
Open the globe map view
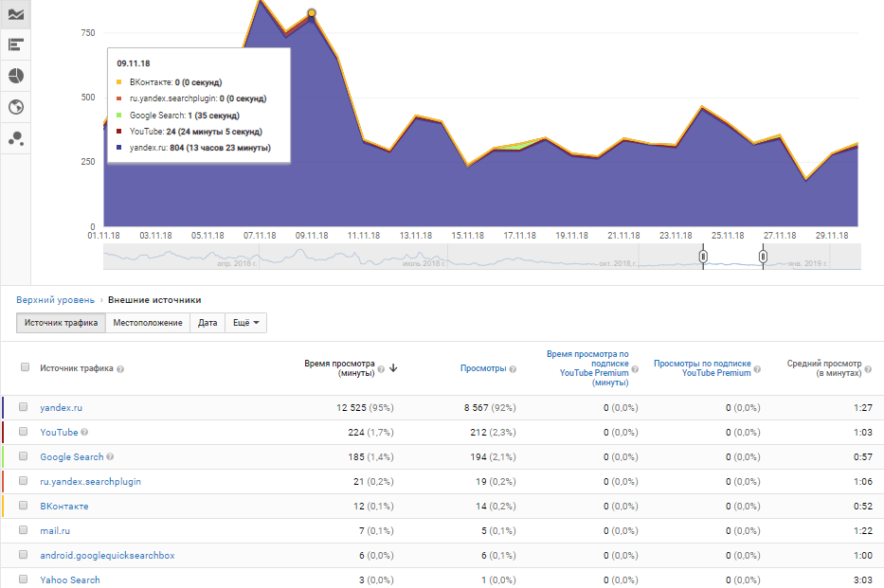15,107
